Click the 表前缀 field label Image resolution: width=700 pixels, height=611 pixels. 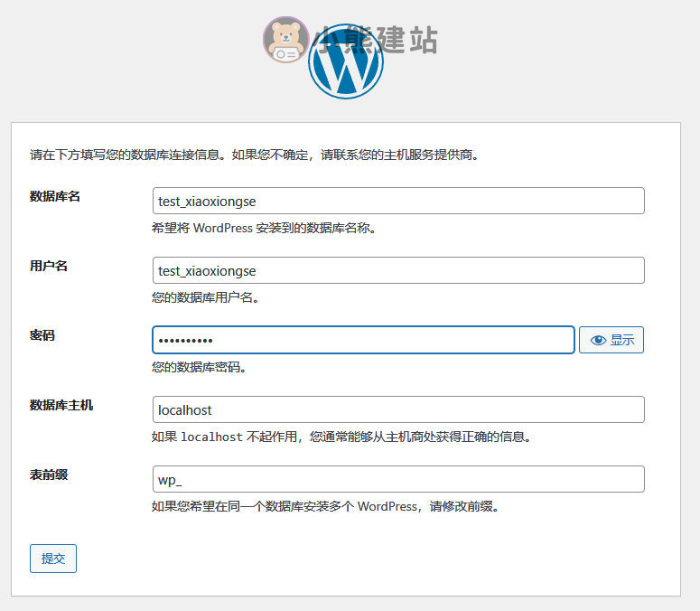click(x=49, y=475)
